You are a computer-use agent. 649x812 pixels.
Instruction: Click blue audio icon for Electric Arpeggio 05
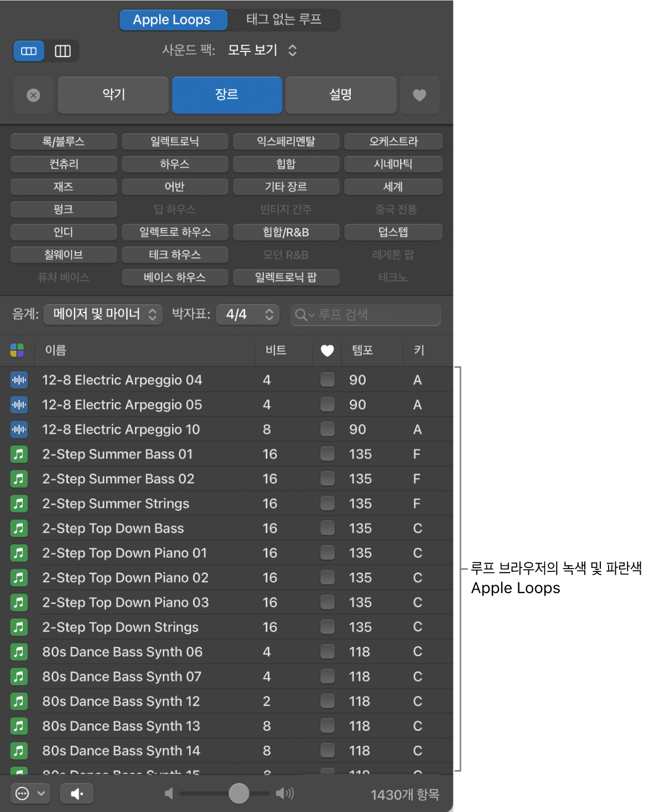19,405
